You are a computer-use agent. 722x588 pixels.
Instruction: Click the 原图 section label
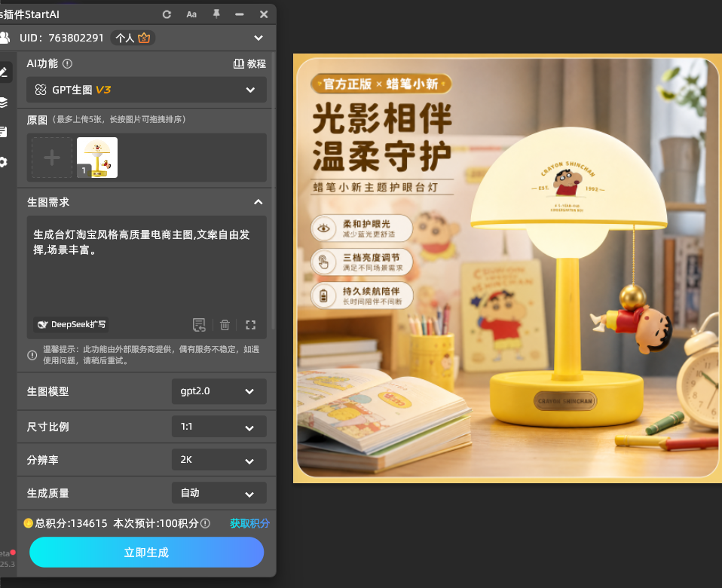point(37,120)
